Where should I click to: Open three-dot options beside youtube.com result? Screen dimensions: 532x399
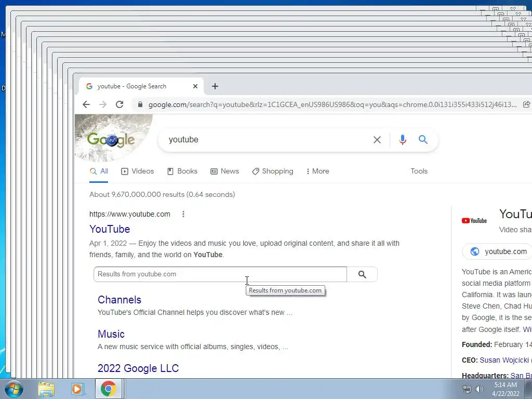coord(183,214)
